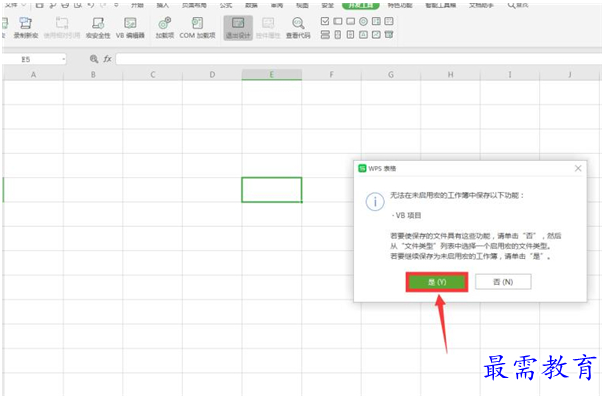Insert a text box control icon
Viewport: 605px width, 399px height.
(x=338, y=21)
